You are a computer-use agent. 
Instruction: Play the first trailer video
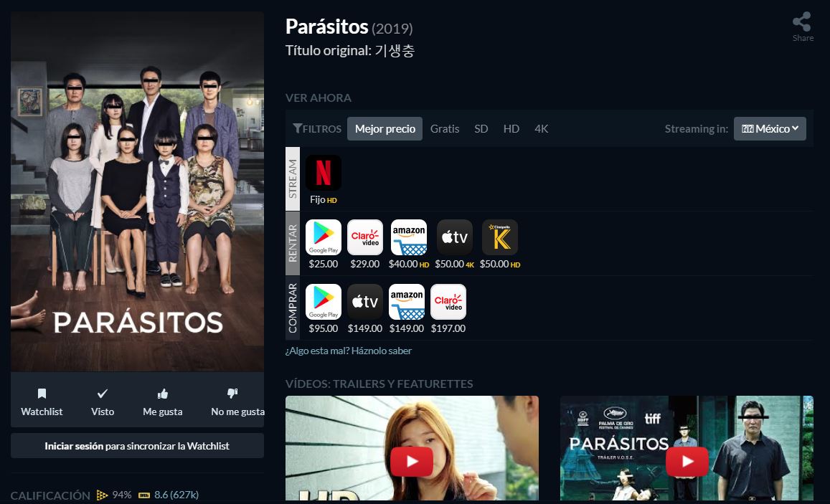412,461
